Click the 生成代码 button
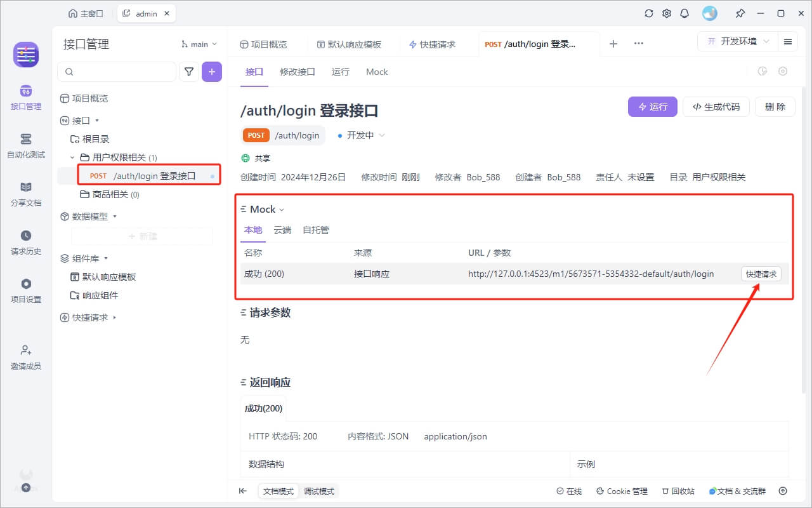Screen dimensions: 812x508 pos(716,107)
